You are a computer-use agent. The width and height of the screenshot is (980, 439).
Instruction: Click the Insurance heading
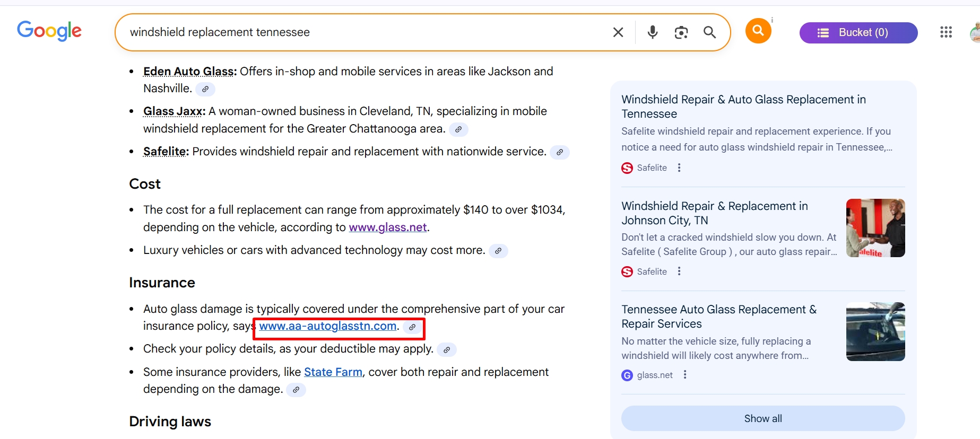pos(162,283)
